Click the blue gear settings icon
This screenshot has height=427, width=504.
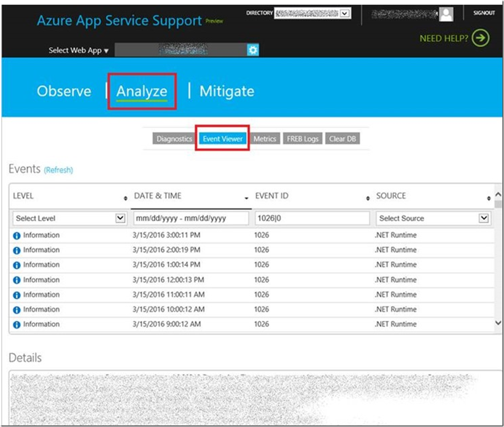point(253,50)
